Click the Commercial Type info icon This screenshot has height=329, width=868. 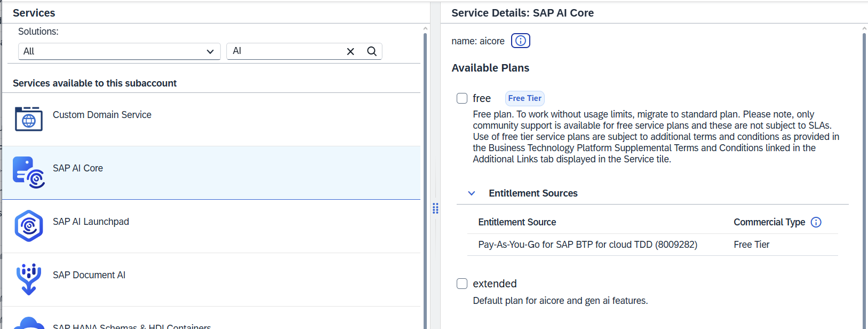pos(816,222)
